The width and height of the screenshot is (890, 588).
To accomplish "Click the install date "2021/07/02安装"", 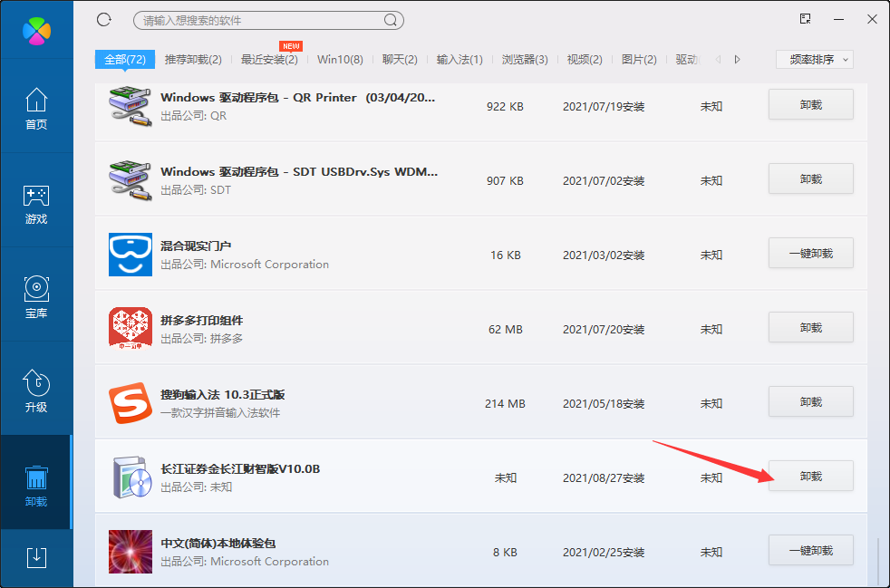I will coord(604,180).
